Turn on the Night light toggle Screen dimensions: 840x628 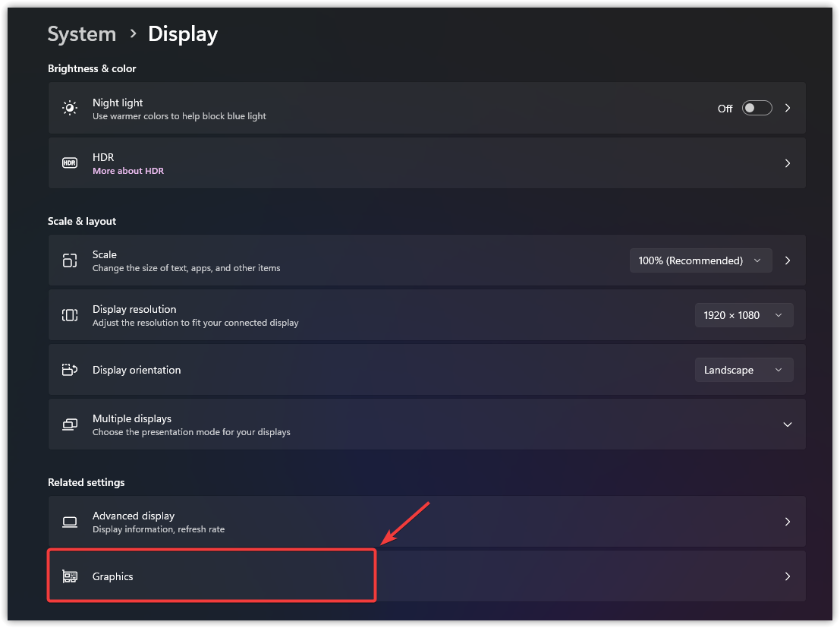[x=757, y=108]
